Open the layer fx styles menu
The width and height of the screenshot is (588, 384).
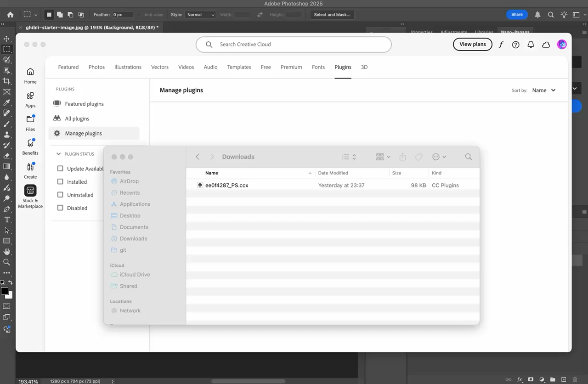pos(520,379)
